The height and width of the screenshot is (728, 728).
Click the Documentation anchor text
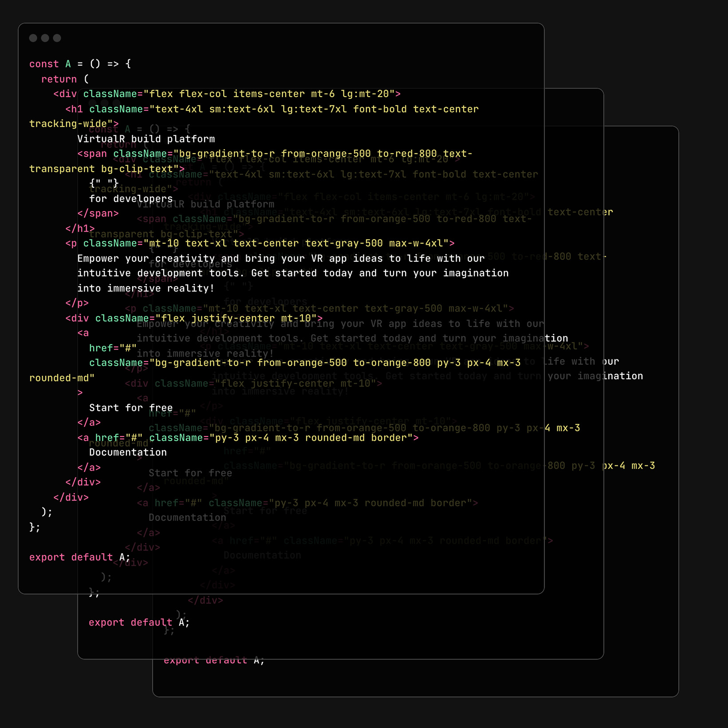128,452
